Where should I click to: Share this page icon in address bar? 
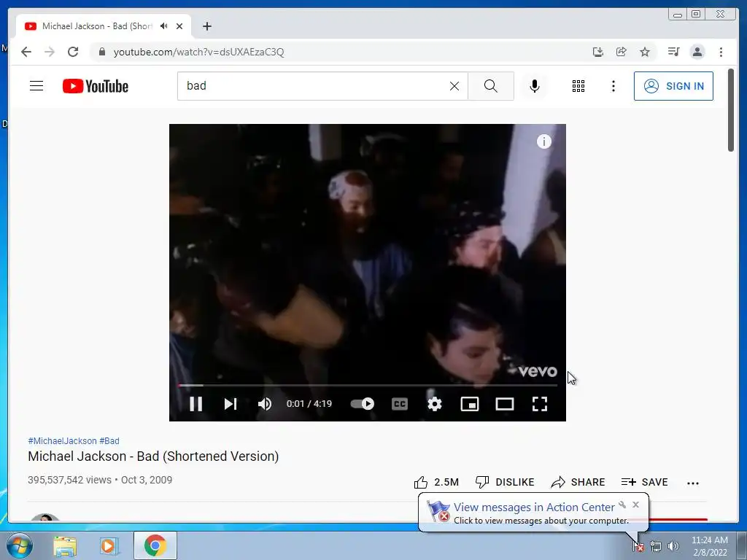[x=622, y=52]
